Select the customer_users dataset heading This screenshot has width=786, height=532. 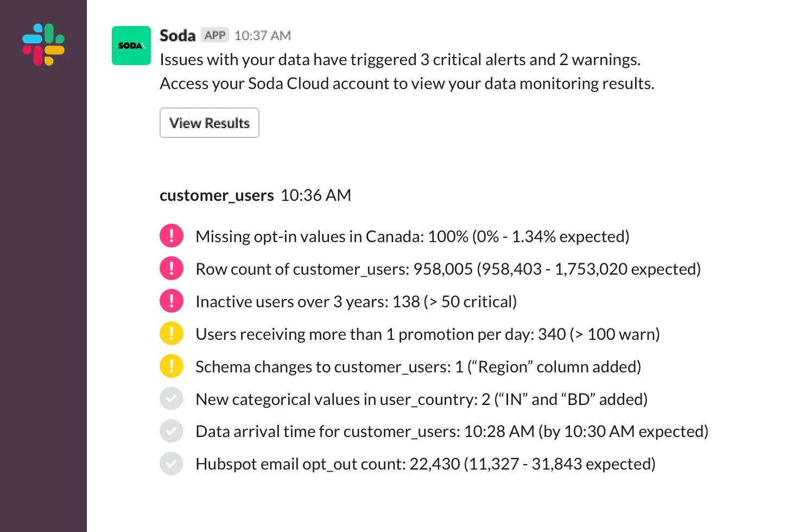(217, 195)
